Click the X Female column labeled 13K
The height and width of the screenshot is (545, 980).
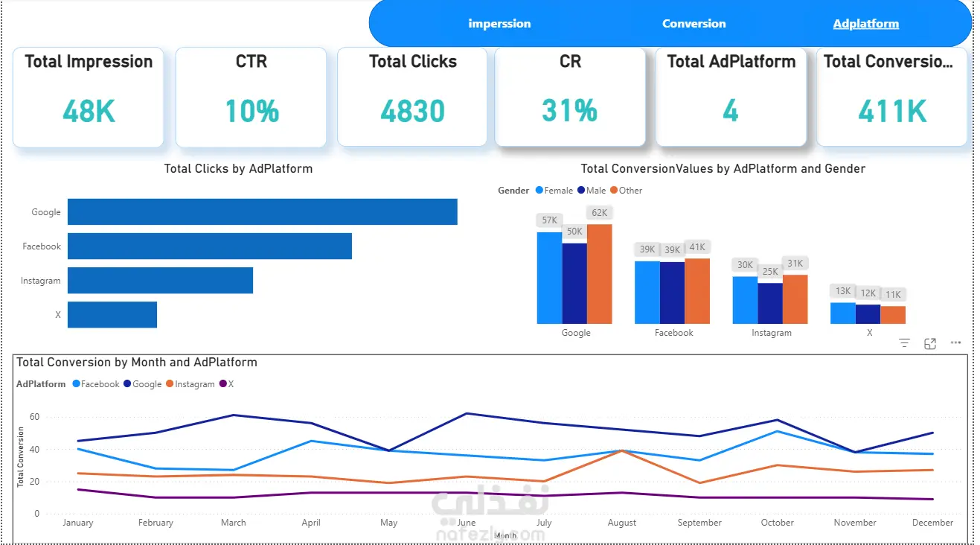[843, 313]
